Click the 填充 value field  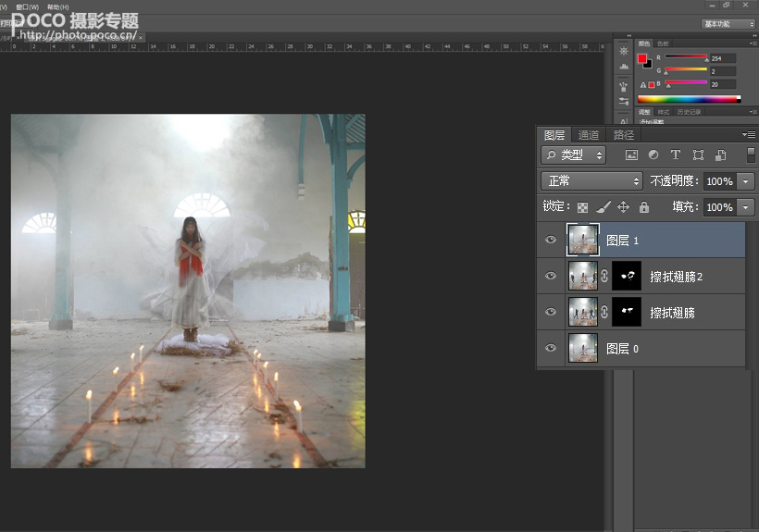(x=720, y=207)
